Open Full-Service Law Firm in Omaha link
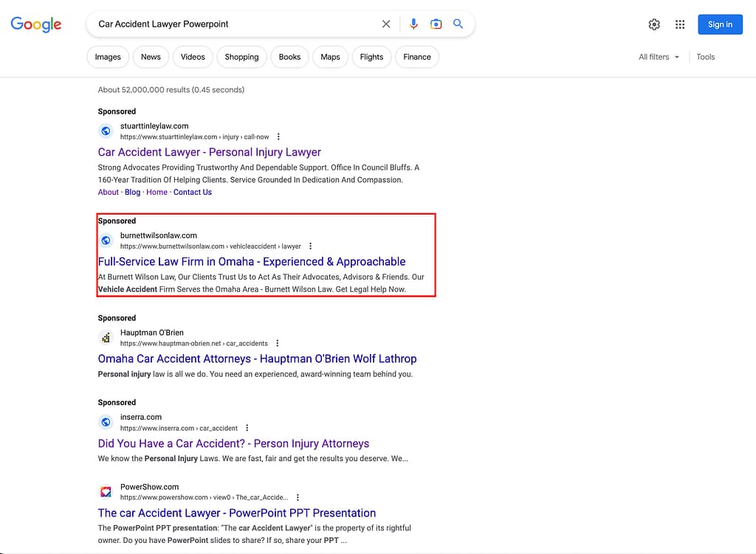 pos(252,262)
